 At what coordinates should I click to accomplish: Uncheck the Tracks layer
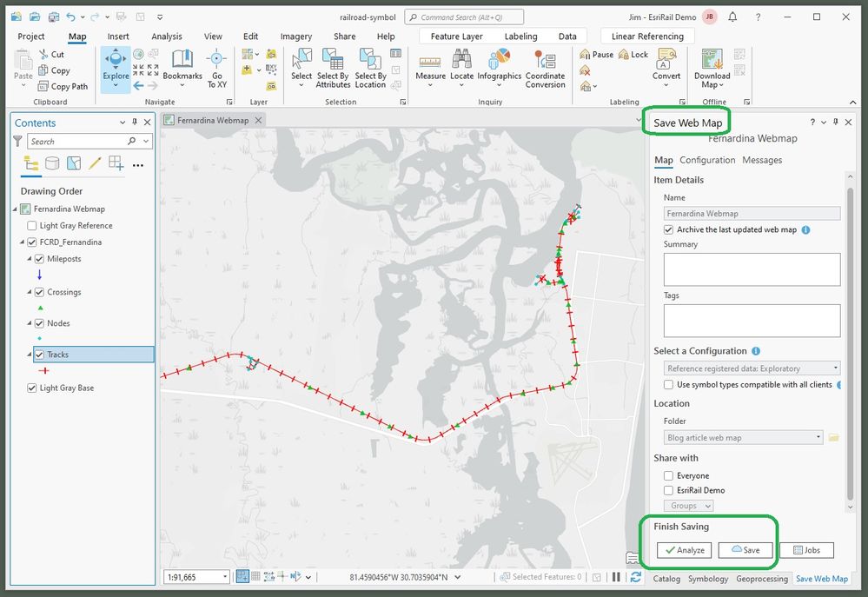(x=39, y=355)
